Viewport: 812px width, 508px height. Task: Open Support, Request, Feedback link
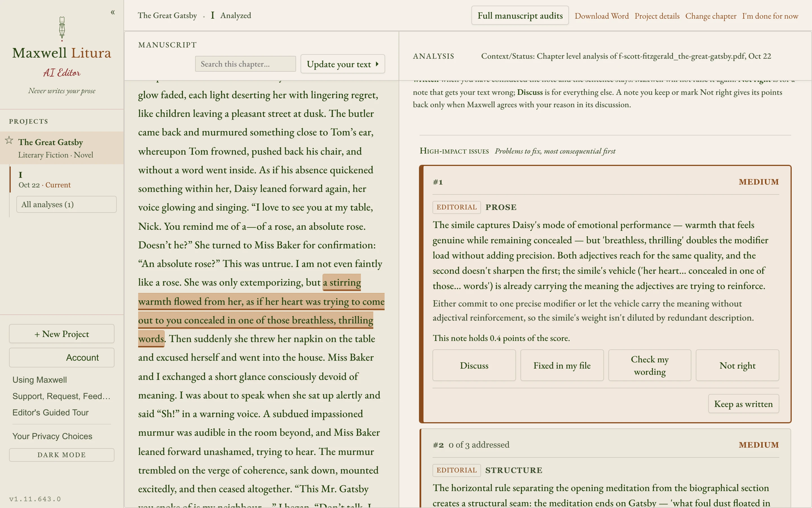61,396
